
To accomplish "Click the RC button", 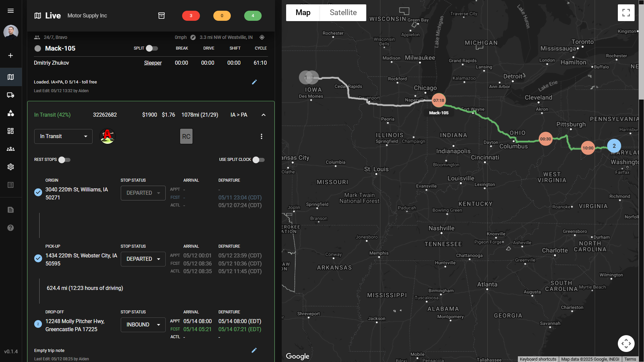I will [186, 136].
